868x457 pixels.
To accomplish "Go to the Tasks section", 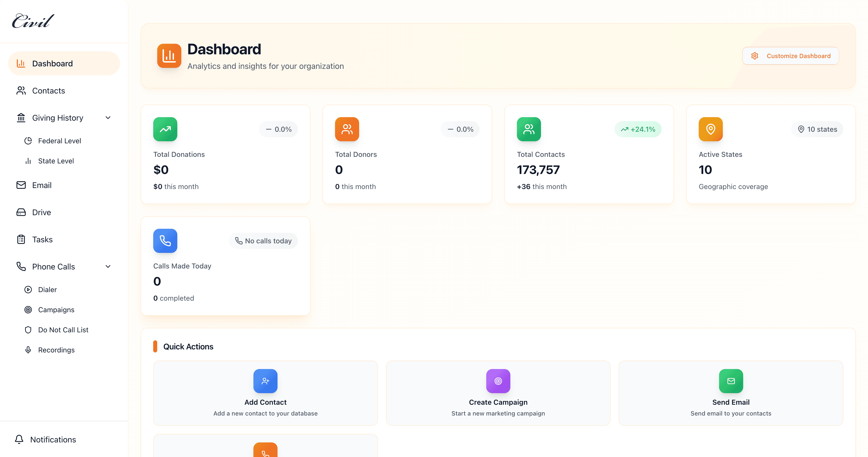I will coord(42,240).
